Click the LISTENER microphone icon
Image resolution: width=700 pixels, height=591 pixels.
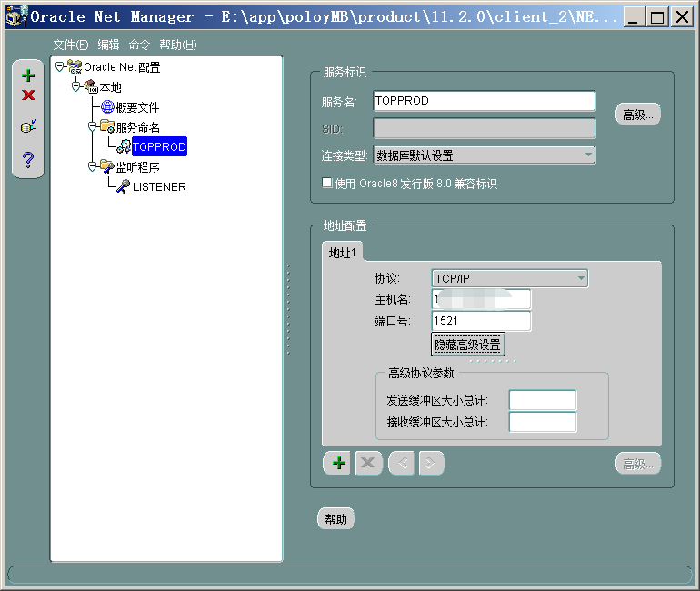[x=124, y=186]
